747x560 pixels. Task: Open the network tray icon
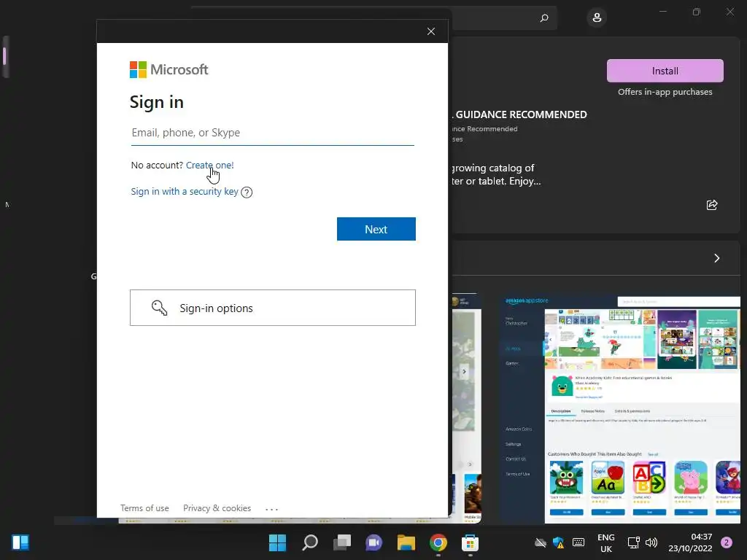tap(634, 542)
